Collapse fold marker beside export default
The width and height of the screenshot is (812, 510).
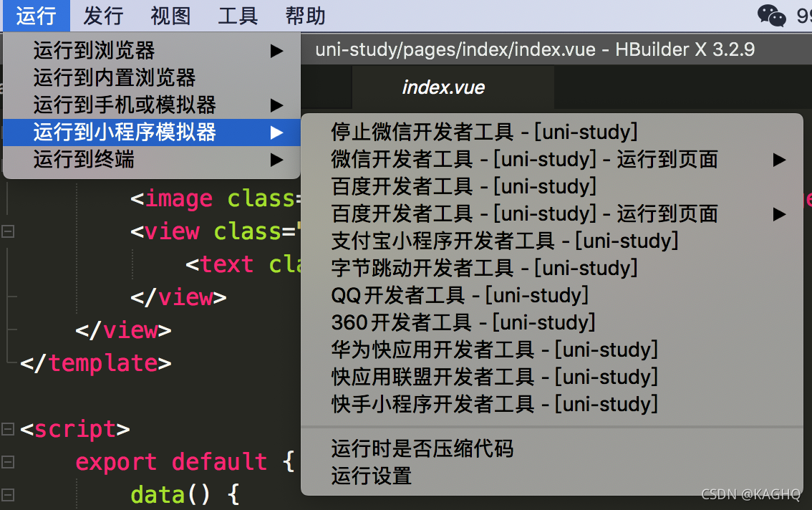8,462
